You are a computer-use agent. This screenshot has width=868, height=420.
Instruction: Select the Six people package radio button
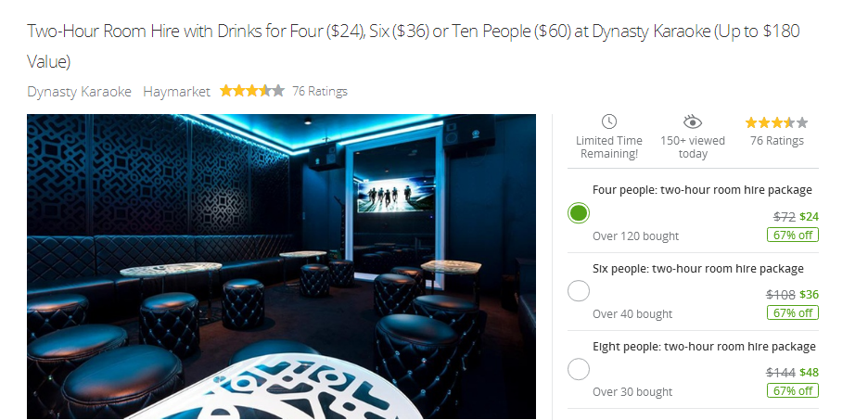579,291
